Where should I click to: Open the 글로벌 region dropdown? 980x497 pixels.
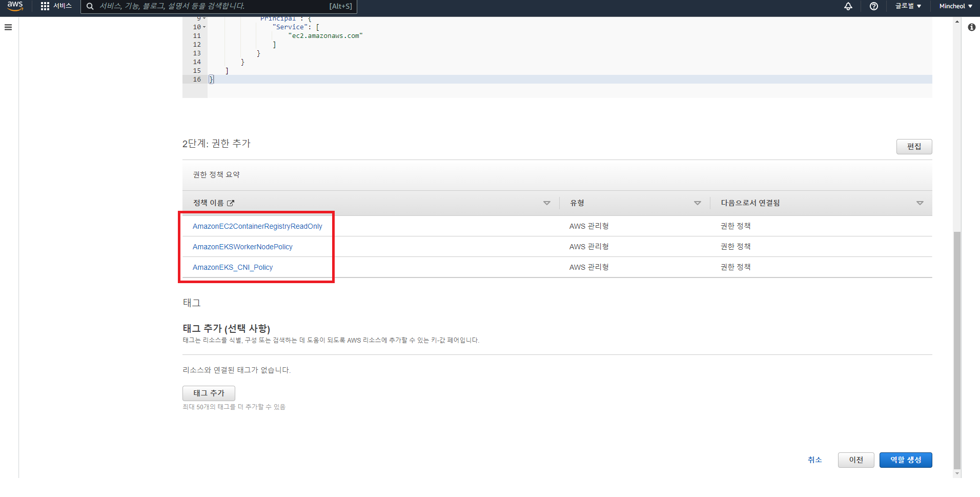(908, 6)
